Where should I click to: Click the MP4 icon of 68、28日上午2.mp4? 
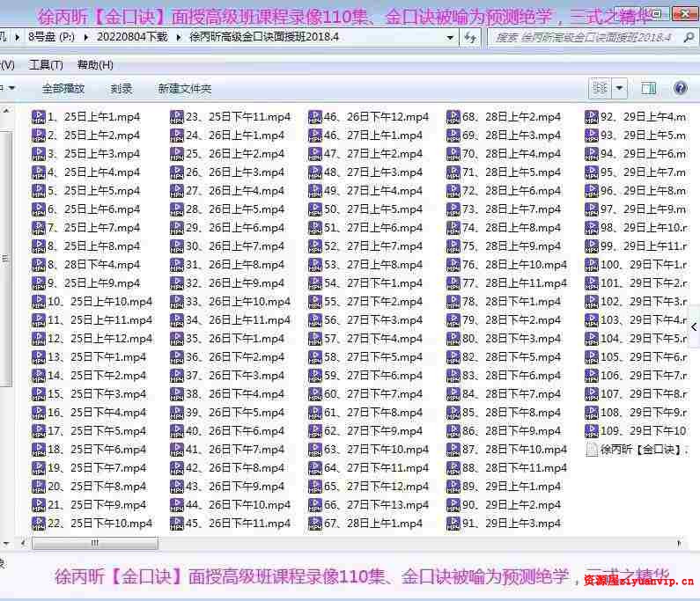click(x=453, y=117)
